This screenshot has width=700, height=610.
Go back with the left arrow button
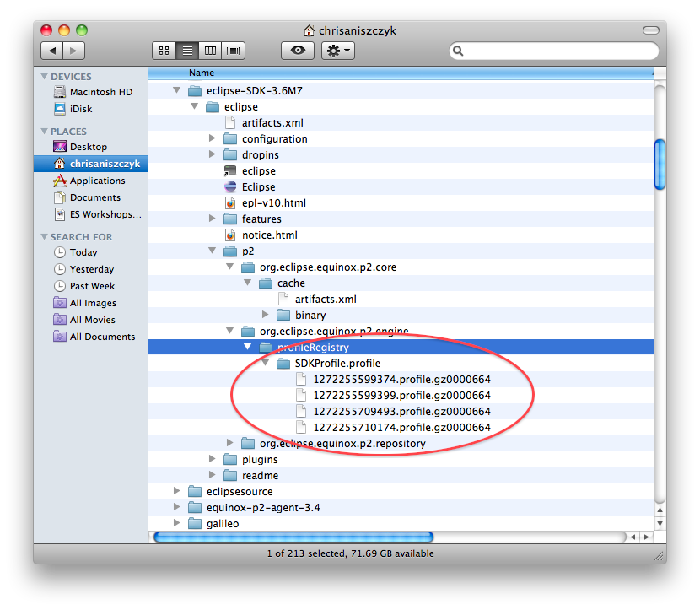click(x=52, y=51)
